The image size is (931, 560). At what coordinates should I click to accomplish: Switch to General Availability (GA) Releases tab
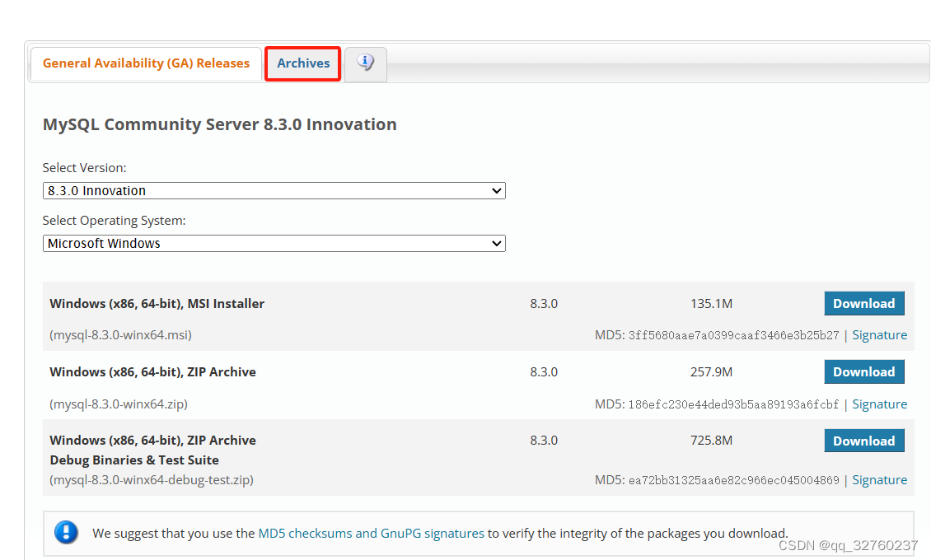tap(145, 63)
